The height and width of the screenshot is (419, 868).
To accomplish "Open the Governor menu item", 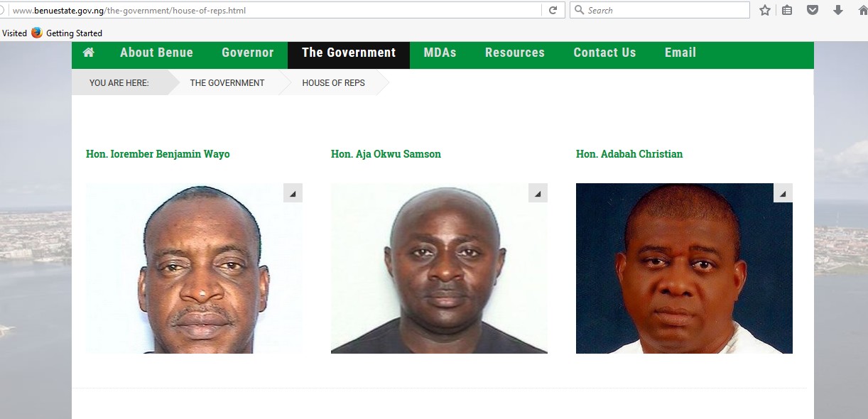I will pyautogui.click(x=247, y=53).
